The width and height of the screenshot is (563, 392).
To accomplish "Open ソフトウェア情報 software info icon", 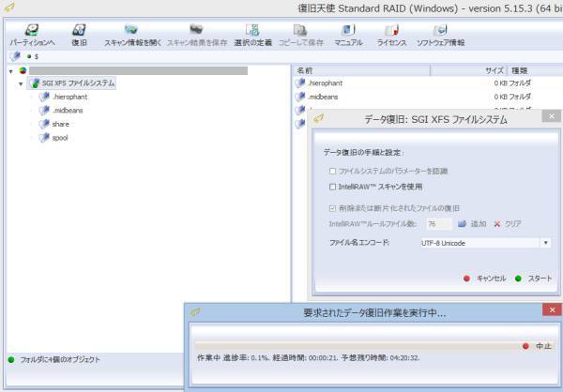I will (440, 30).
